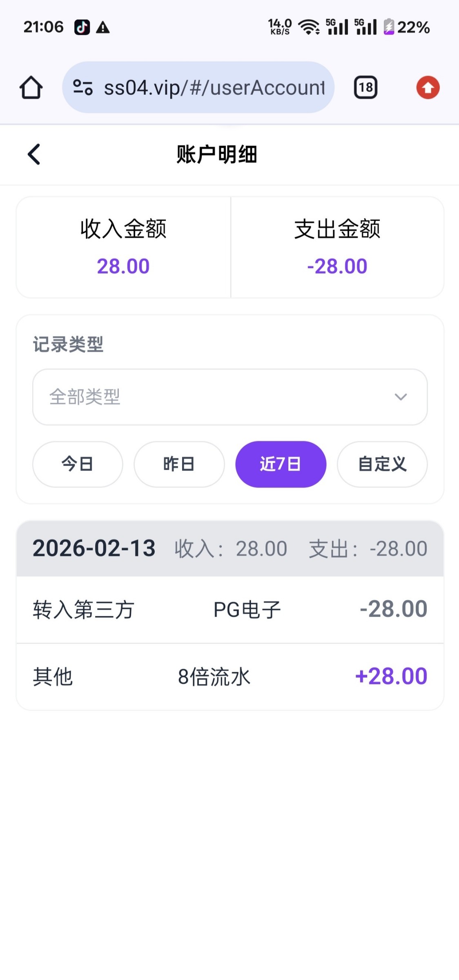Expand the record type dropdown arrow
Image resolution: width=459 pixels, height=980 pixels.
[401, 397]
